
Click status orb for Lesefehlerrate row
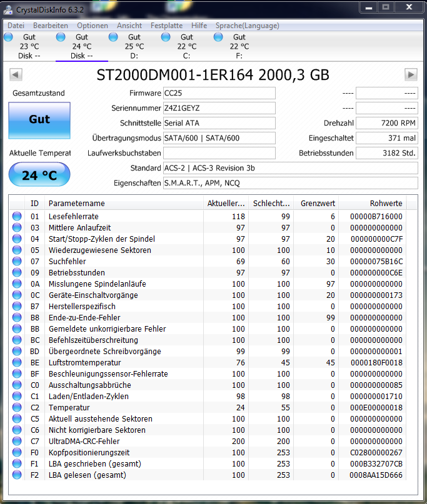pyautogui.click(x=17, y=216)
